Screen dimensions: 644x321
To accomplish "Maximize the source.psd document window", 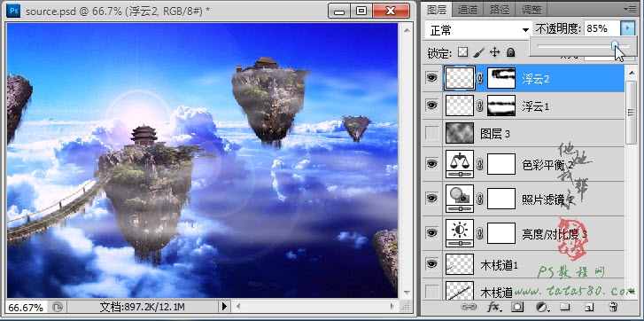I will click(x=361, y=12).
